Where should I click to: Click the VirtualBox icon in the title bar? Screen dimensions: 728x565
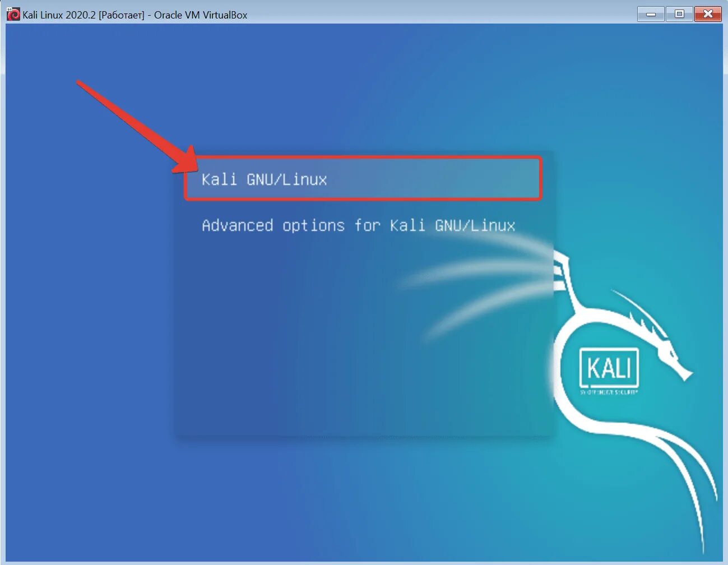13,15
